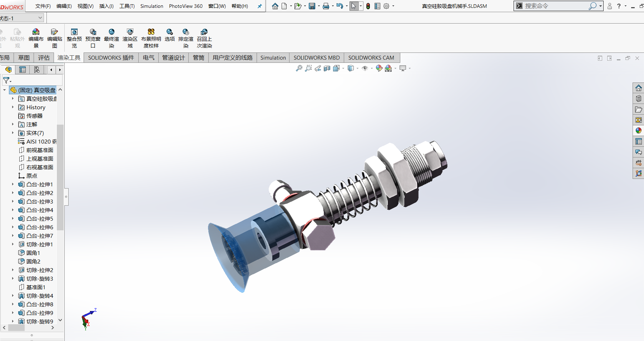
Task: Expand 切除-旋转3 feature node
Action: point(13,279)
